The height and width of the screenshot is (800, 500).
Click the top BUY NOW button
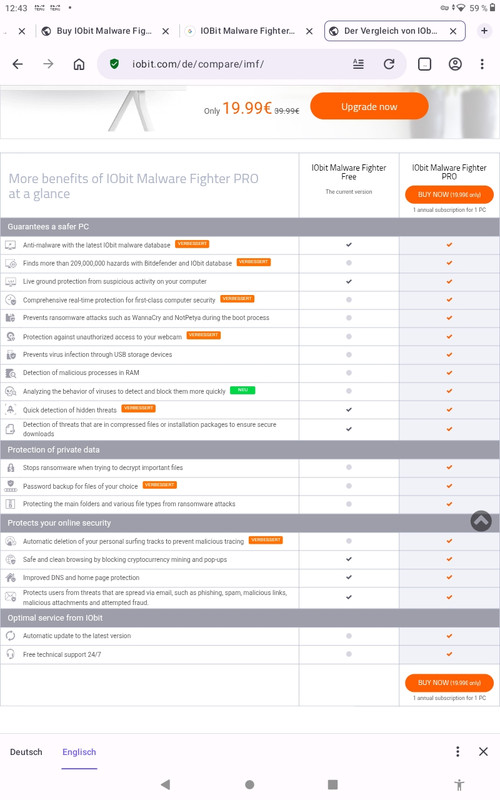tap(449, 194)
